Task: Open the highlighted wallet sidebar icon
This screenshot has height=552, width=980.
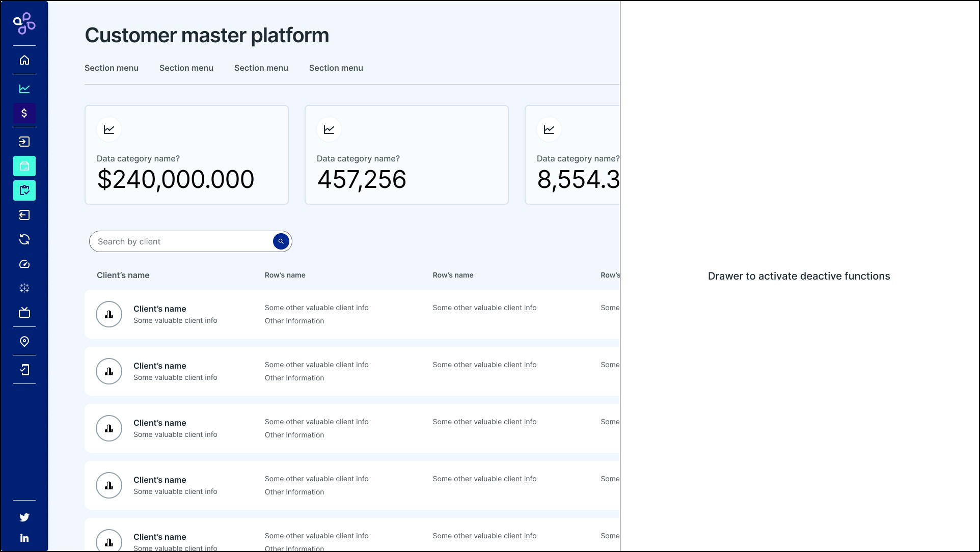Action: pyautogui.click(x=24, y=166)
